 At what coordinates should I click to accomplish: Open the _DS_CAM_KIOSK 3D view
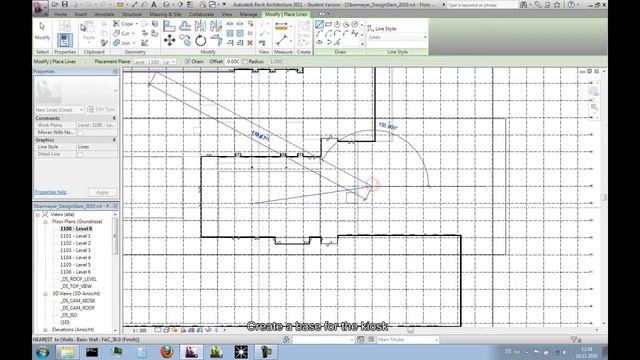click(78, 301)
